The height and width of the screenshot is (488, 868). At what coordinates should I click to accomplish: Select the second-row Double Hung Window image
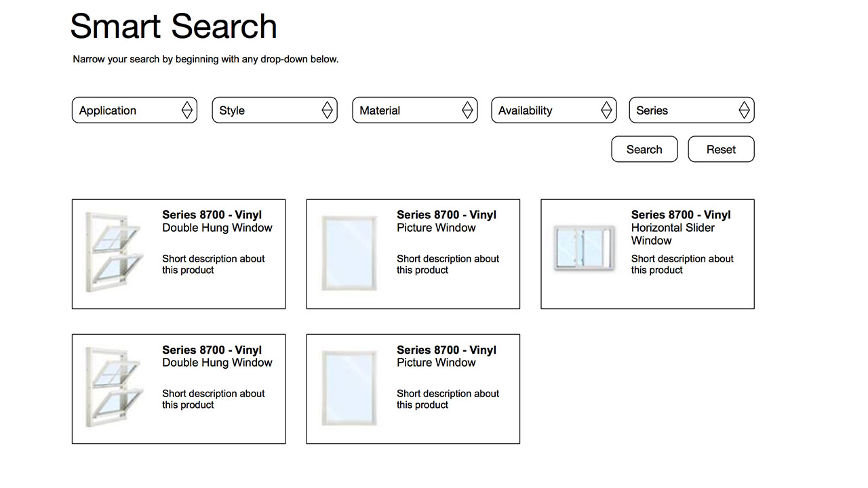[x=113, y=388]
